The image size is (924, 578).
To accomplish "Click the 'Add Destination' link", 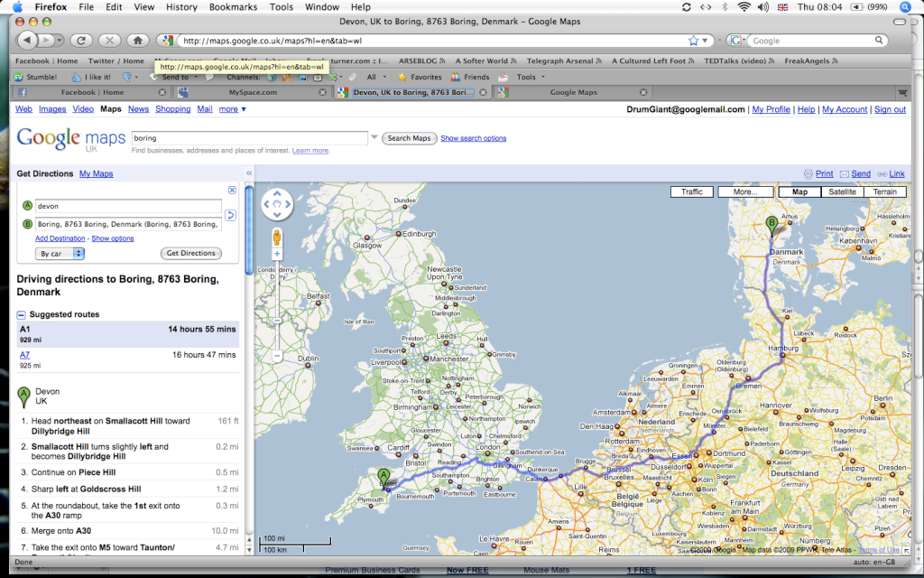I will coord(60,238).
